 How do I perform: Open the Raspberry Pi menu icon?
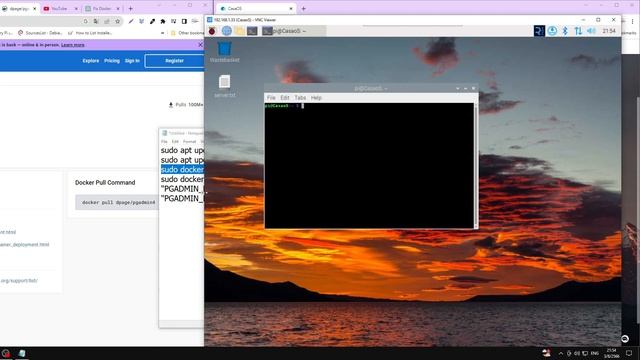[x=212, y=31]
